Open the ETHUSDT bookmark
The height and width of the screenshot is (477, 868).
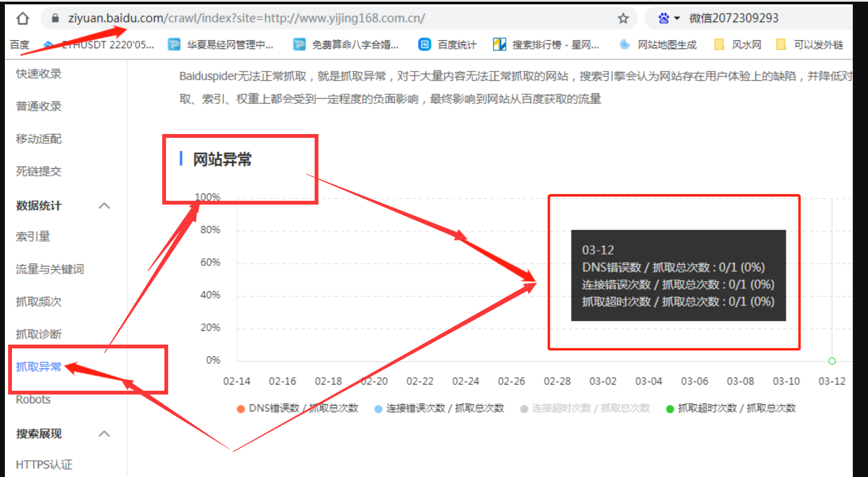pos(99,44)
